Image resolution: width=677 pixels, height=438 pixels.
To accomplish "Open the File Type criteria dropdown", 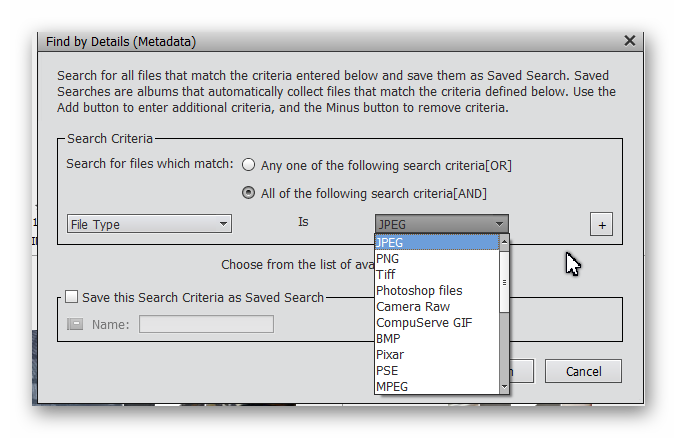I will [149, 224].
